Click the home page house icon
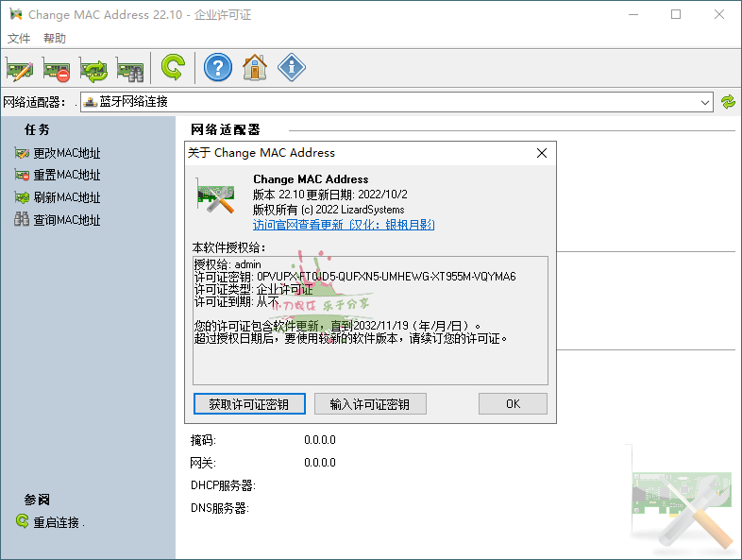This screenshot has height=560, width=742. [255, 68]
